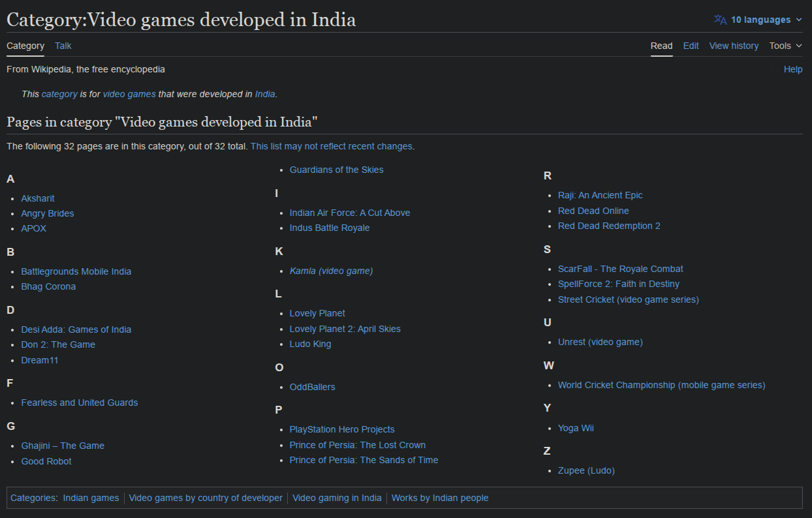Open the India link in description

pyautogui.click(x=265, y=94)
